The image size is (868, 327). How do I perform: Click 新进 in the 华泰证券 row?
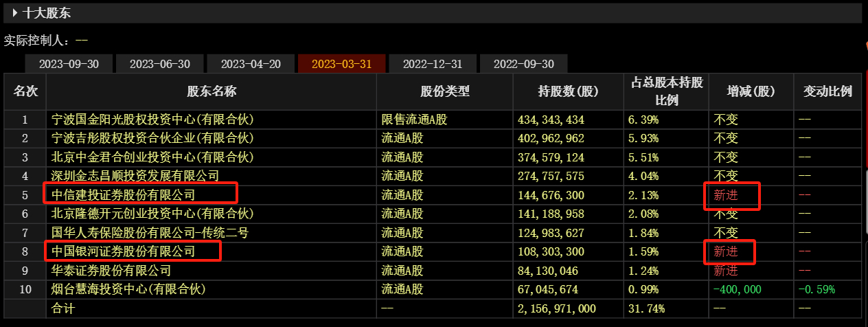pyautogui.click(x=726, y=271)
